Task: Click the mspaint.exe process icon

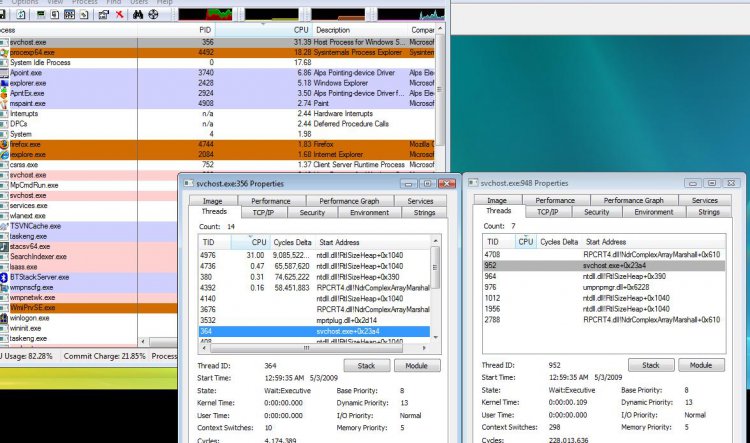Action: 4,103
